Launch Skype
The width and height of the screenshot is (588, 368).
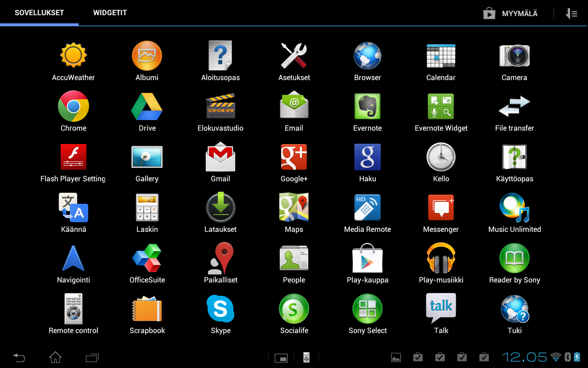pos(220,309)
